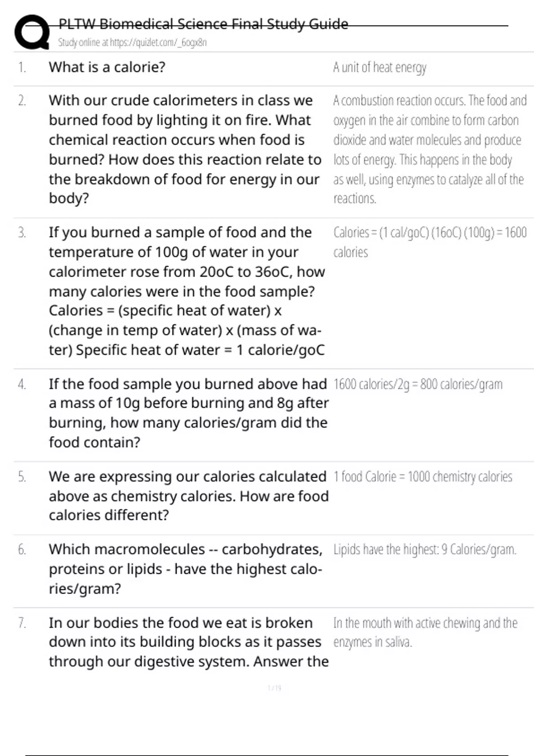Screen dimensions: 534x756
Task: Click the Quizlet Q logo icon
Action: (x=32, y=32)
